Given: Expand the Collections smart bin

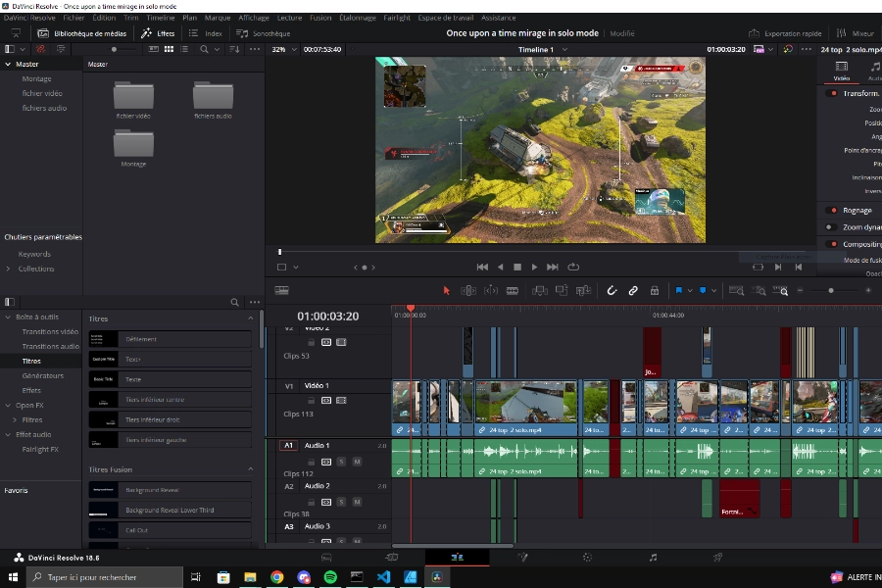Looking at the screenshot, I should click(x=8, y=269).
